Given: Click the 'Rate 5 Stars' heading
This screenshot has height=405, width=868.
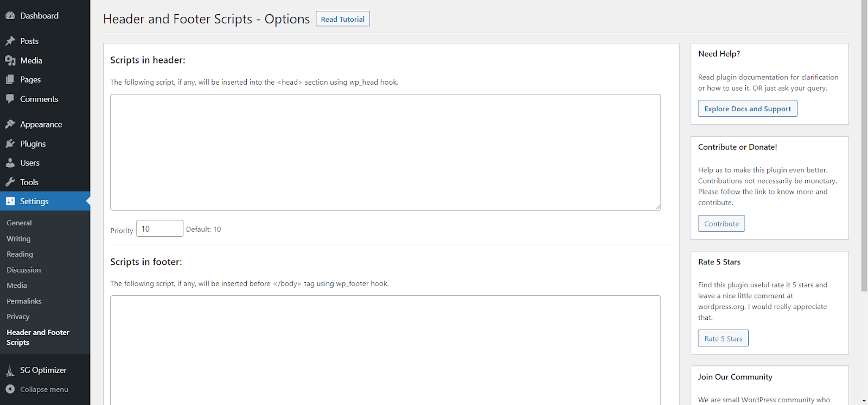Looking at the screenshot, I should [x=719, y=262].
